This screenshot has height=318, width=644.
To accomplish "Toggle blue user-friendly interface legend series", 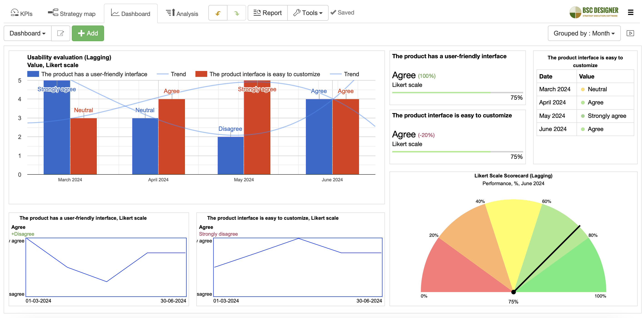I will 33,74.
